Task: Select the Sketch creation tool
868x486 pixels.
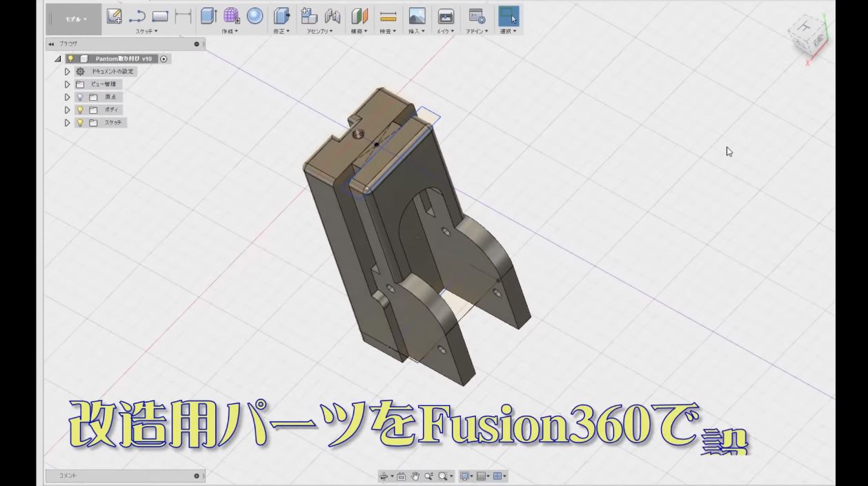Action: [x=115, y=15]
